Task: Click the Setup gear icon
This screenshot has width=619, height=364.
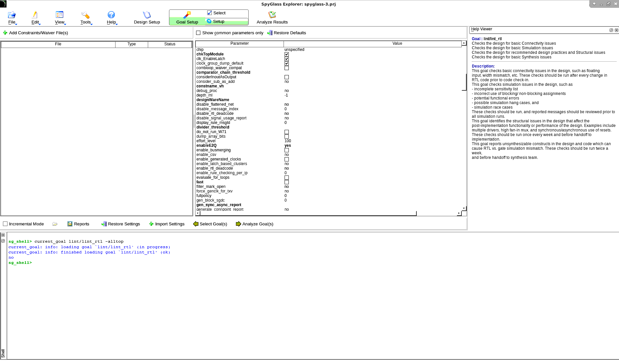Action: point(209,21)
